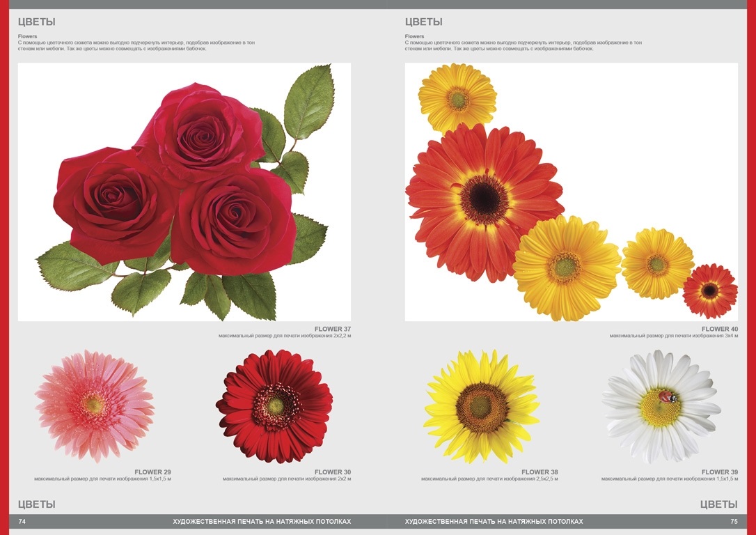Click page number 74 in the footer
Viewport: 756px width, 535px height.
[x=22, y=522]
